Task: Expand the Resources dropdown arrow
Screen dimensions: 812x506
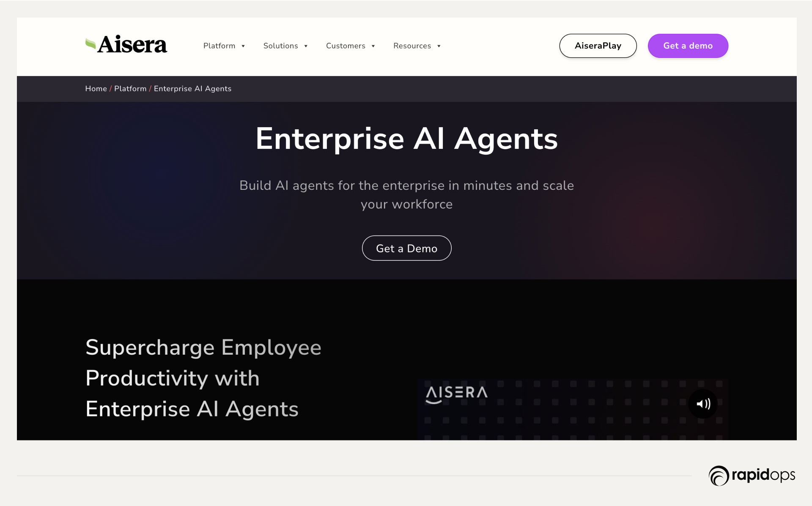Action: (x=439, y=46)
